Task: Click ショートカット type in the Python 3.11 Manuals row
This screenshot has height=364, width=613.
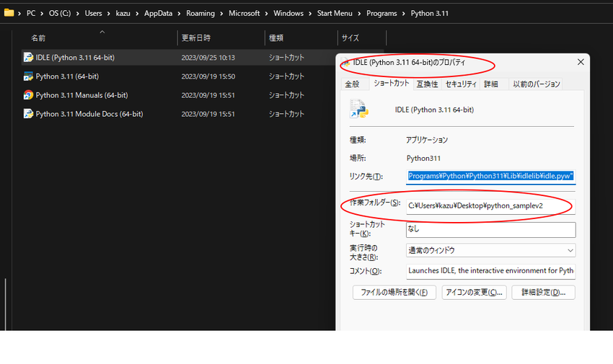Action: [286, 95]
